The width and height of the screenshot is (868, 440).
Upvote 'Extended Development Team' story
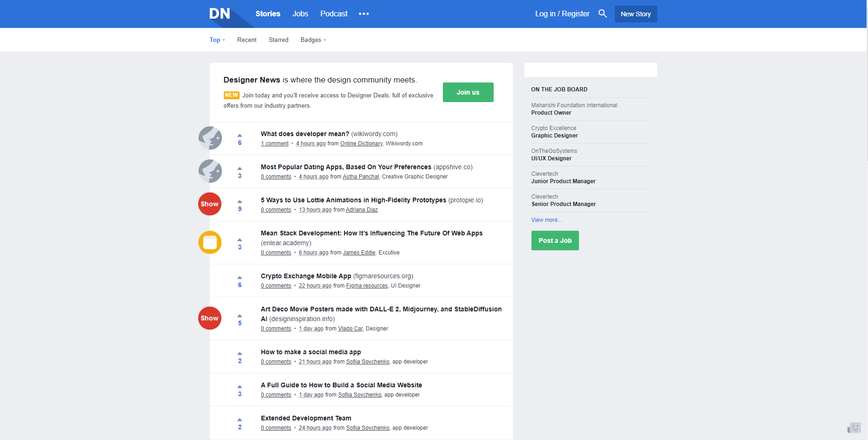(x=240, y=420)
